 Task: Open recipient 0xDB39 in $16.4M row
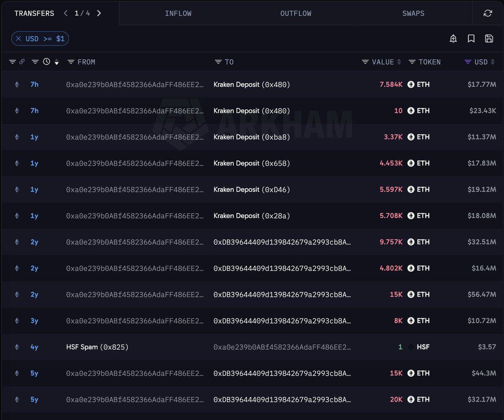282,268
